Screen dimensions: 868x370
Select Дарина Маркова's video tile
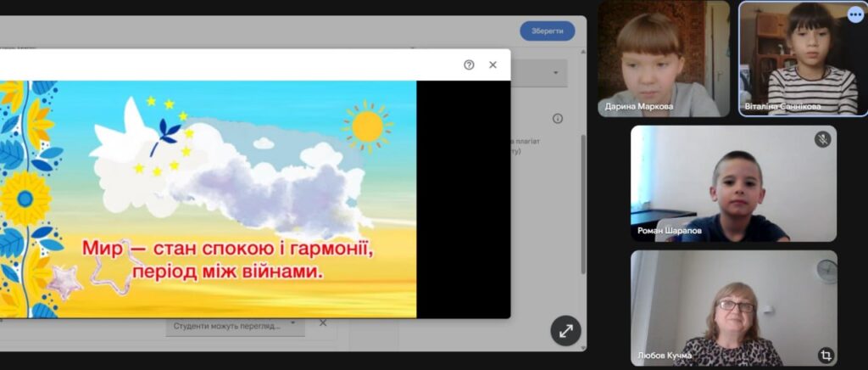coord(663,59)
